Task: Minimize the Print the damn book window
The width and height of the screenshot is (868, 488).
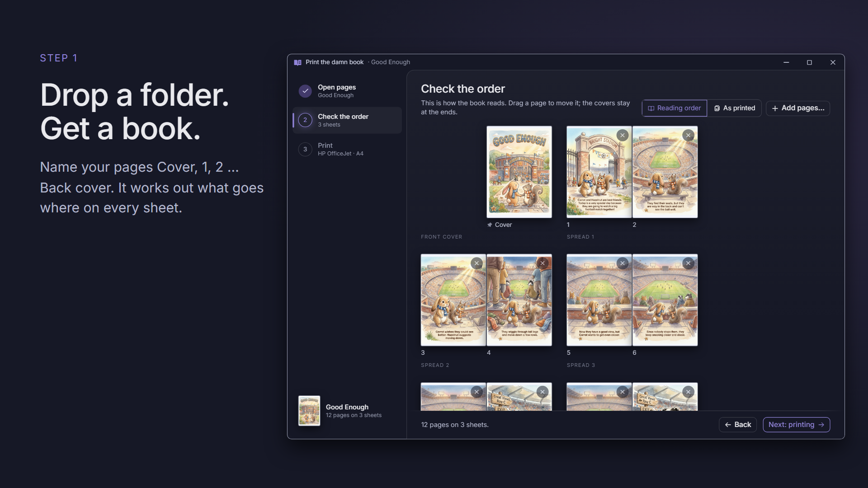Action: coord(786,62)
